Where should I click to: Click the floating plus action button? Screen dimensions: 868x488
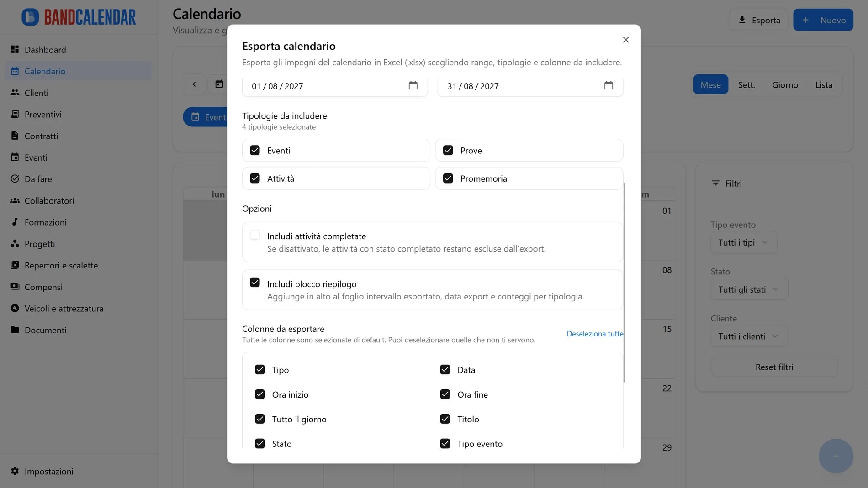(836, 456)
